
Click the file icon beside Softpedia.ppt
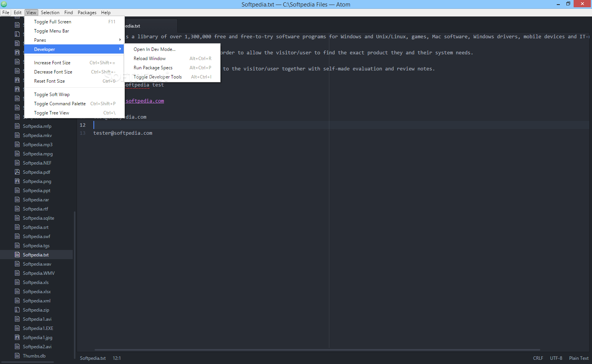click(17, 190)
